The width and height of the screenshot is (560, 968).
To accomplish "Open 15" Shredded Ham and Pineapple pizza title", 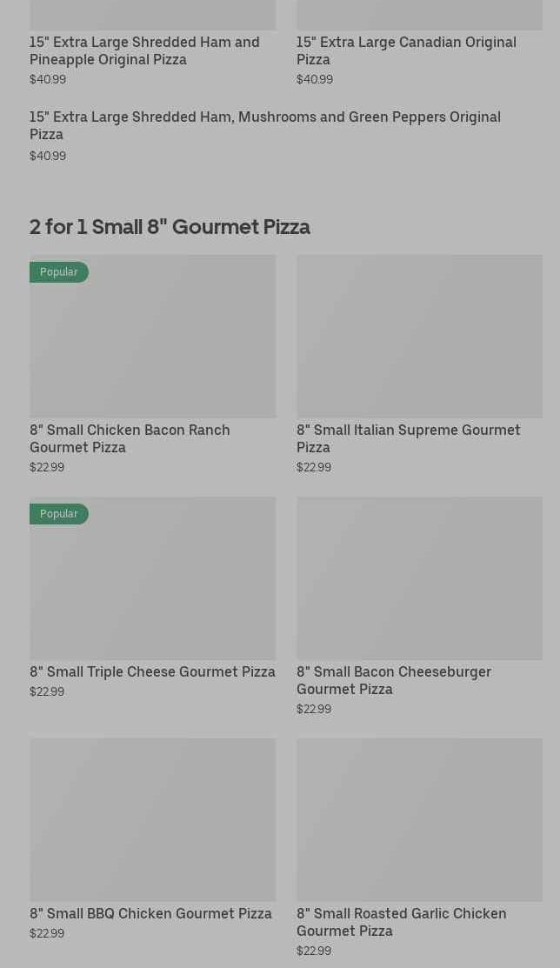I will (x=144, y=50).
